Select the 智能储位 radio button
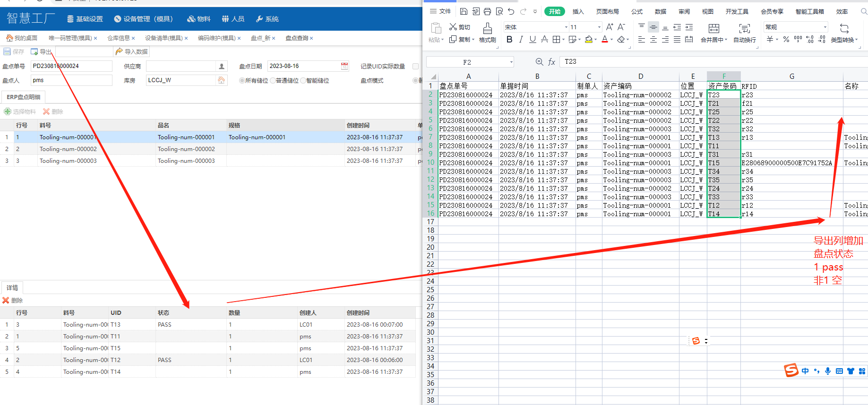The height and width of the screenshot is (405, 868). 303,81
